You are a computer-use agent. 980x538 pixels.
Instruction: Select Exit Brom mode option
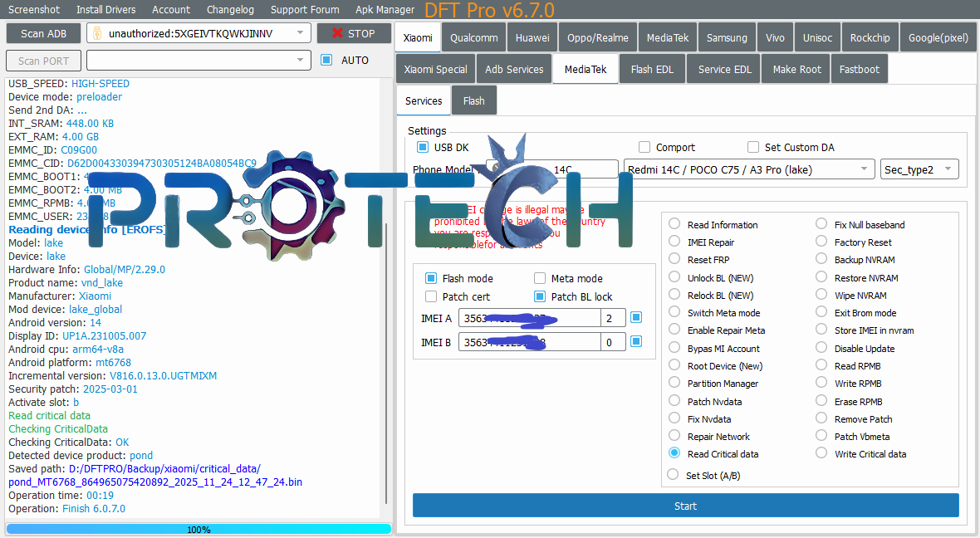pyautogui.click(x=822, y=312)
